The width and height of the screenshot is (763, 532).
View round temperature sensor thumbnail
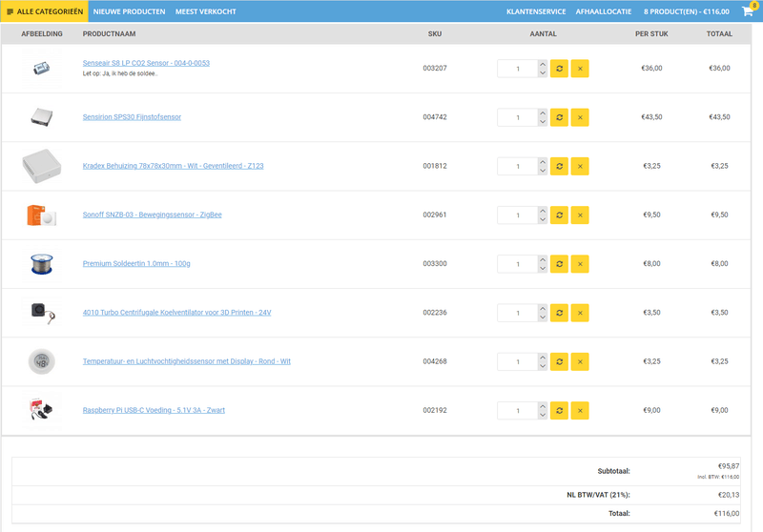42,361
